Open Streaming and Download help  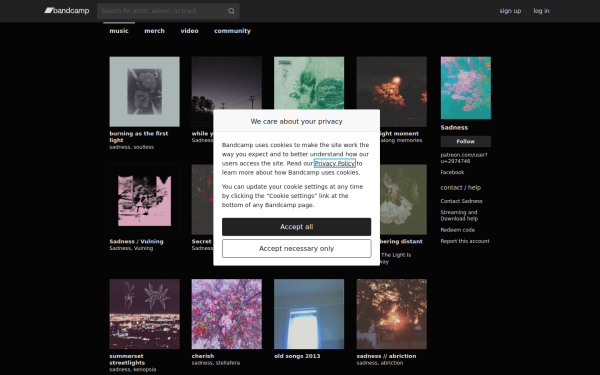[x=459, y=215]
